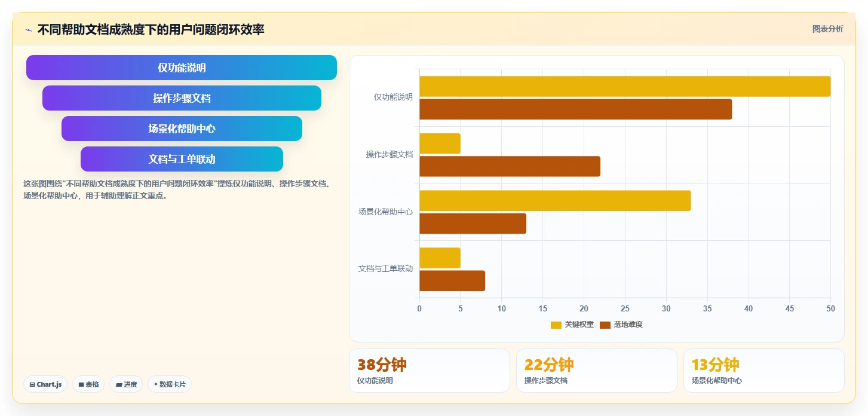Click the x-axis tick label 25

click(x=625, y=308)
